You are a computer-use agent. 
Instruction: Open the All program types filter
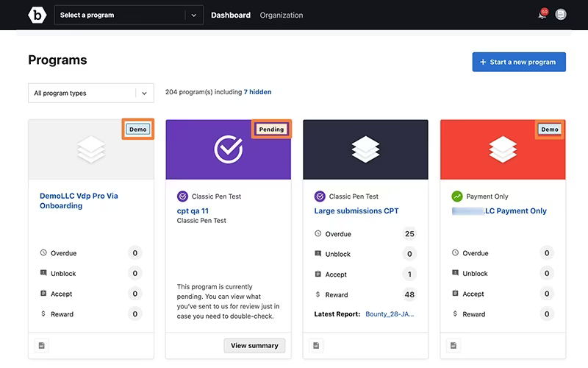click(x=90, y=93)
